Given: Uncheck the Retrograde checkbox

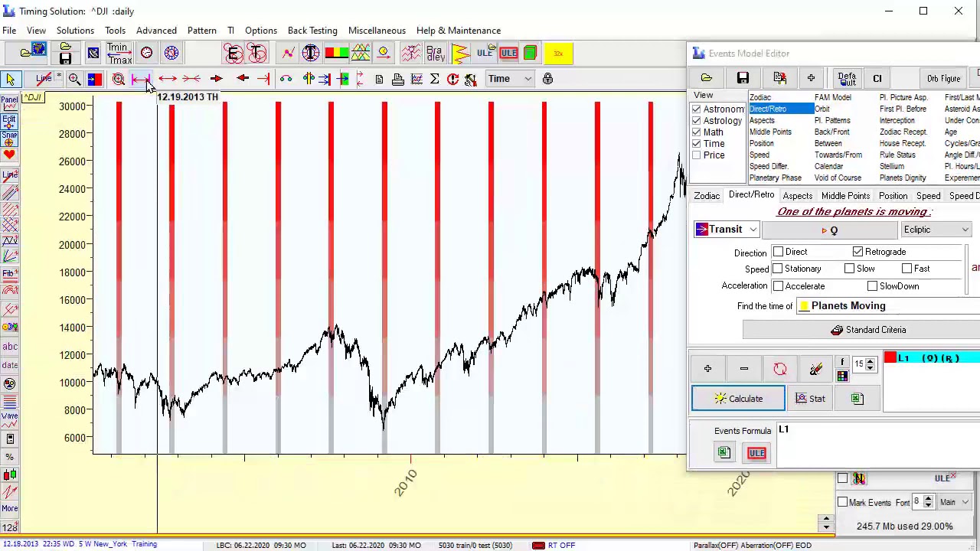Looking at the screenshot, I should point(857,252).
